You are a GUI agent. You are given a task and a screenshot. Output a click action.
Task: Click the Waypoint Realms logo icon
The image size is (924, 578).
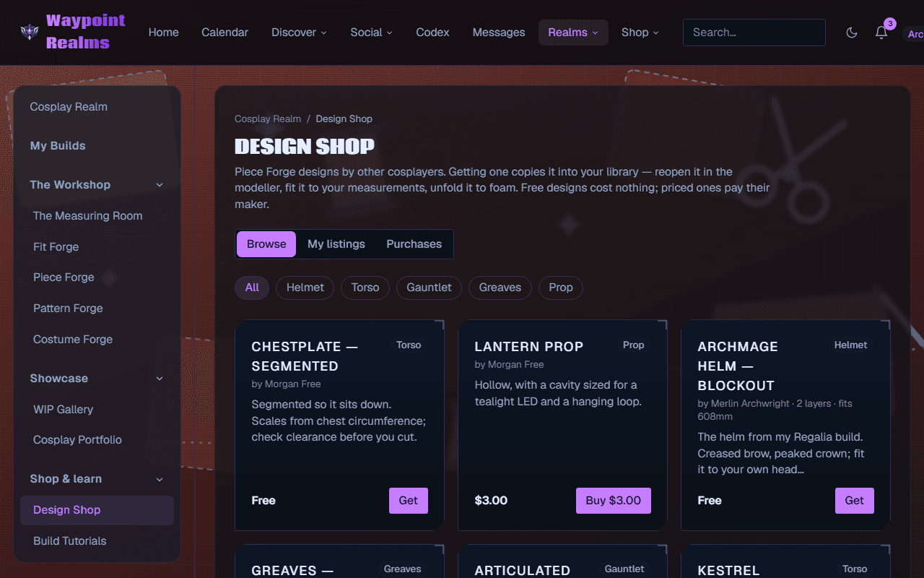click(x=30, y=32)
